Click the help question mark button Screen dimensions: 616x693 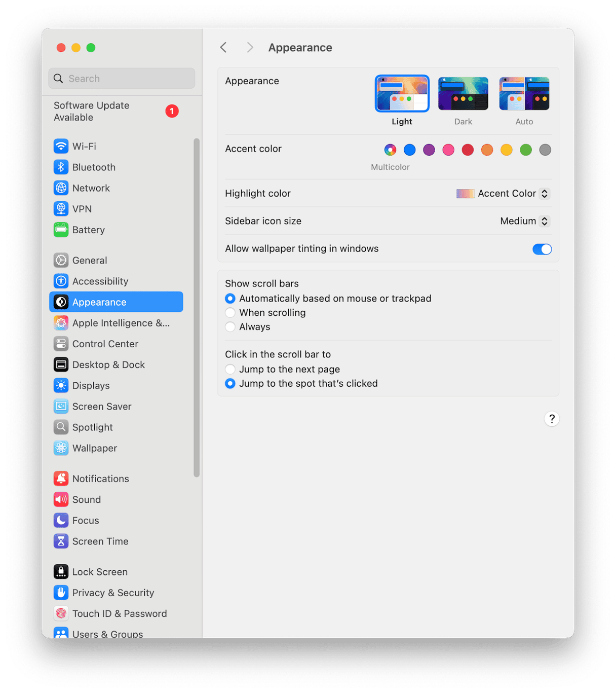(552, 419)
